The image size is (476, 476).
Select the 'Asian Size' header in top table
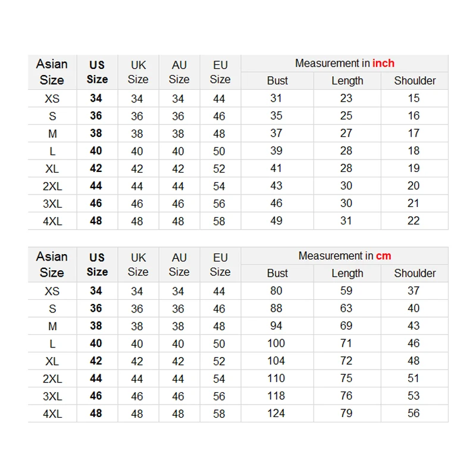point(52,72)
